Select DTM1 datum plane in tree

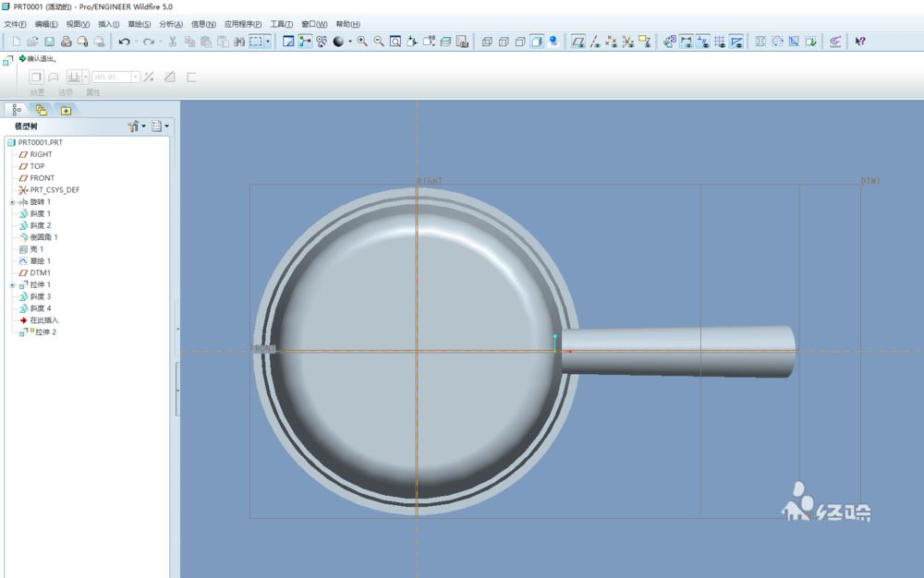click(x=35, y=272)
